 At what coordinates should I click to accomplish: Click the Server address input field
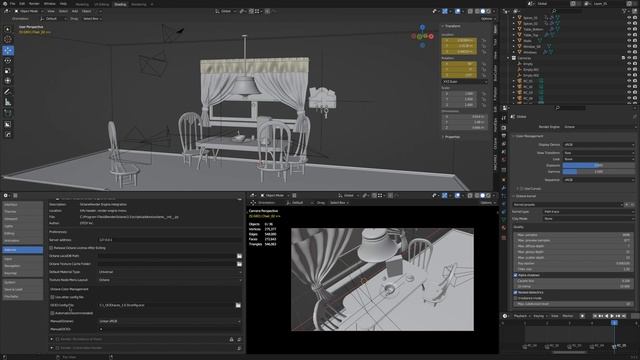point(170,240)
